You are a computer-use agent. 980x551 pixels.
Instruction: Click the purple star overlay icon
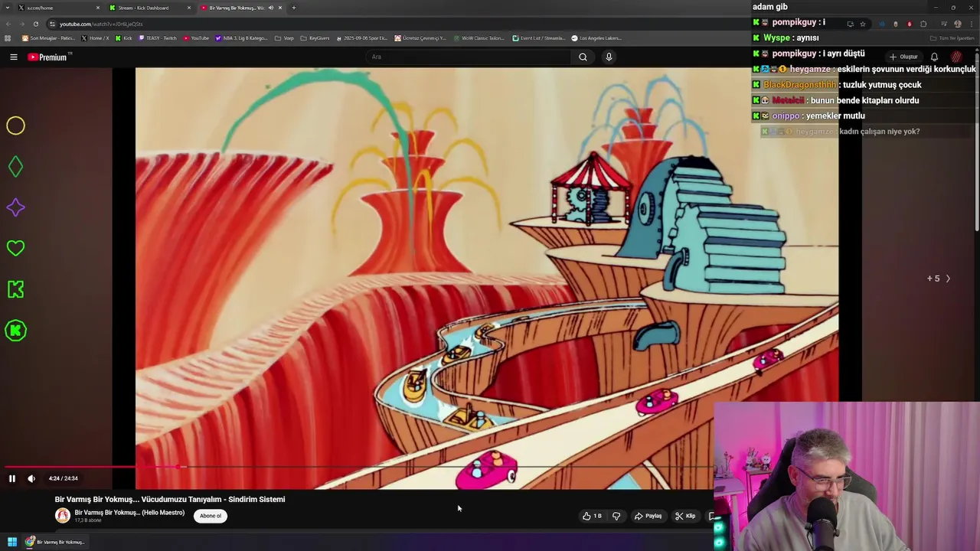(15, 207)
